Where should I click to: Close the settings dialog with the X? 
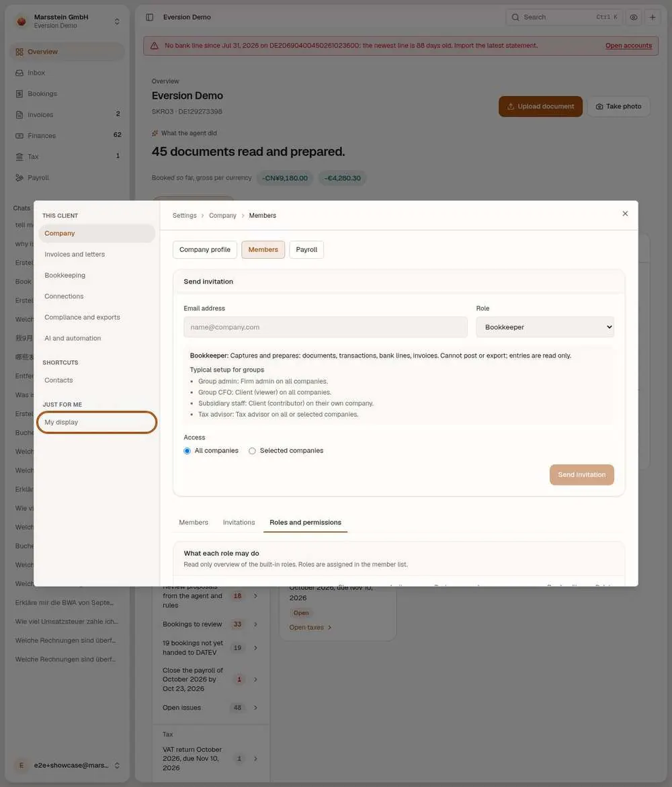pyautogui.click(x=625, y=214)
